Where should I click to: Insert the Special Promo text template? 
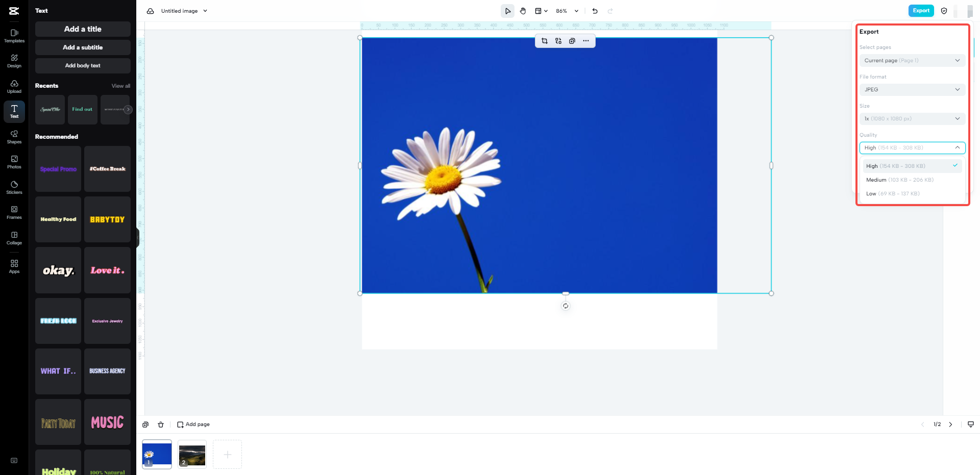(58, 169)
